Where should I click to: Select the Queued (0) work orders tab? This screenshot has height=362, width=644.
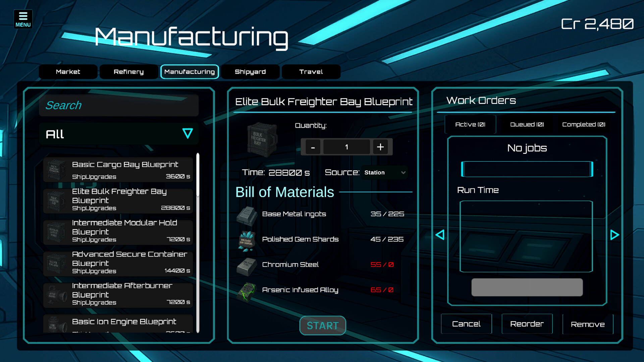click(x=526, y=124)
